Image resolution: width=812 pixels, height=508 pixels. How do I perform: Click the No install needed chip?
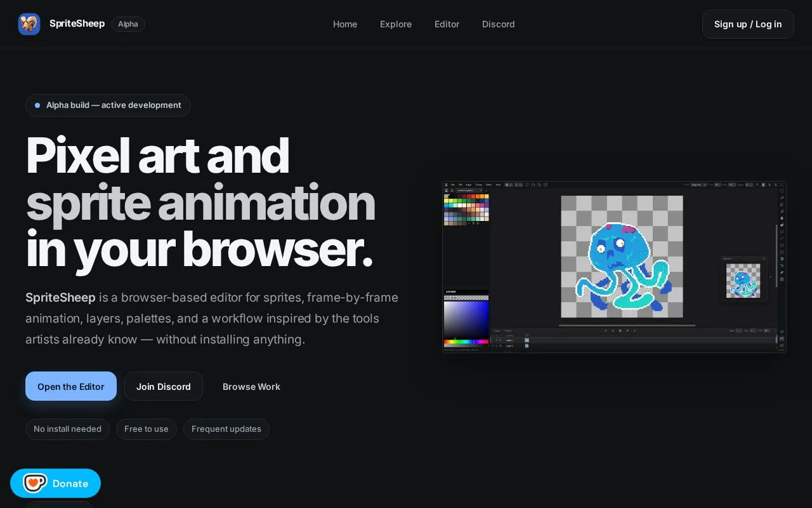tap(67, 429)
